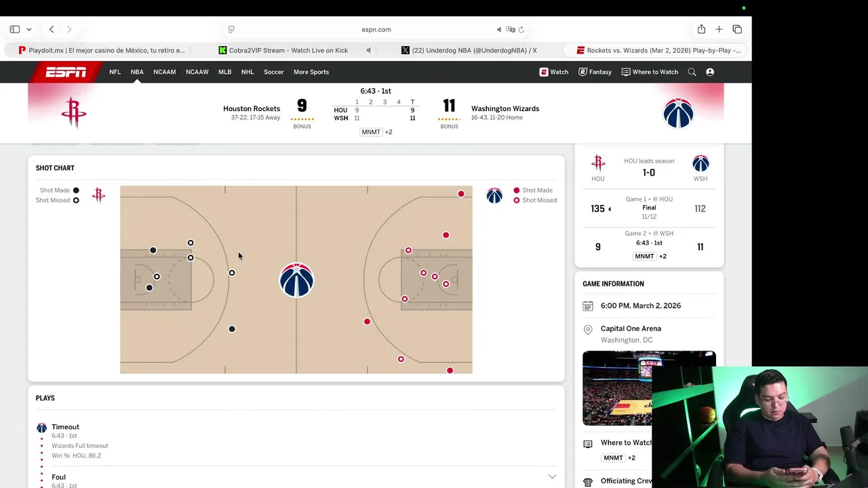This screenshot has height=488, width=868.
Task: Reload the page with refresh icon
Action: pyautogui.click(x=521, y=29)
